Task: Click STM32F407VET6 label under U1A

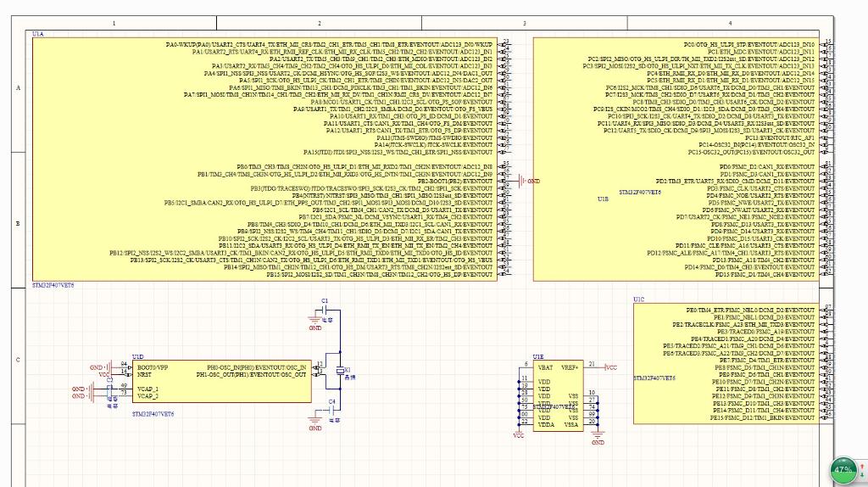Action: click(x=53, y=286)
